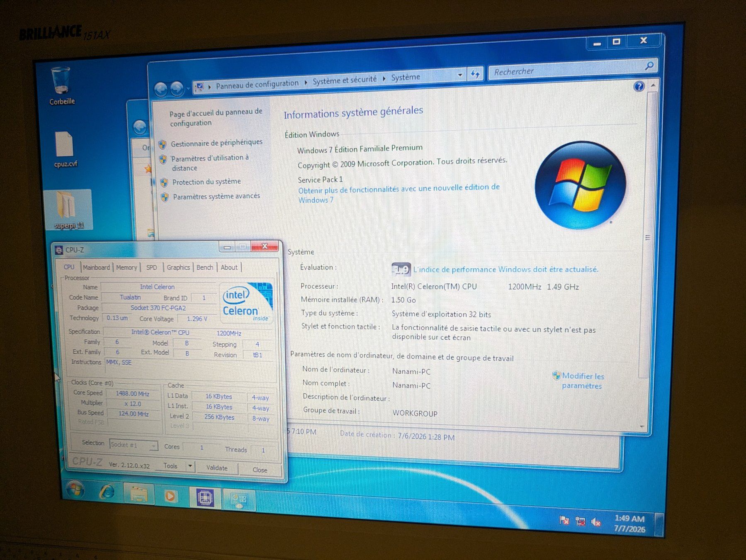Image resolution: width=746 pixels, height=560 pixels.
Task: Click the network tray icon with red X
Action: click(581, 521)
